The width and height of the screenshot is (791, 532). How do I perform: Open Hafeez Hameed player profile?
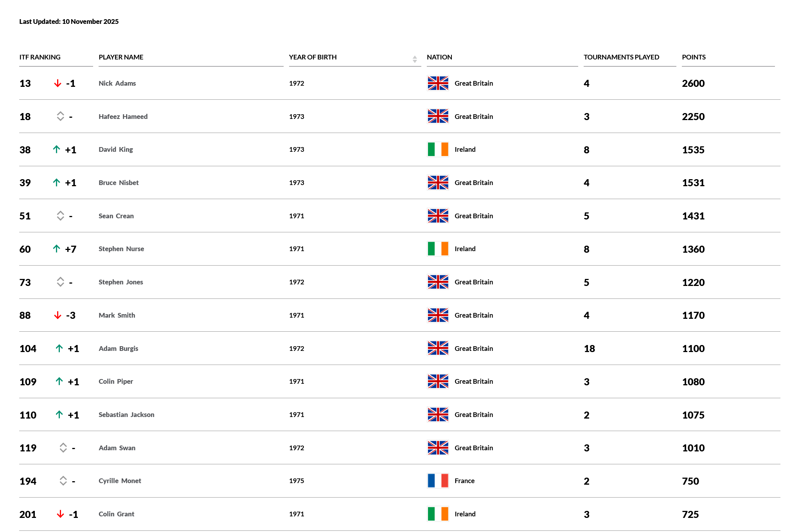click(123, 117)
